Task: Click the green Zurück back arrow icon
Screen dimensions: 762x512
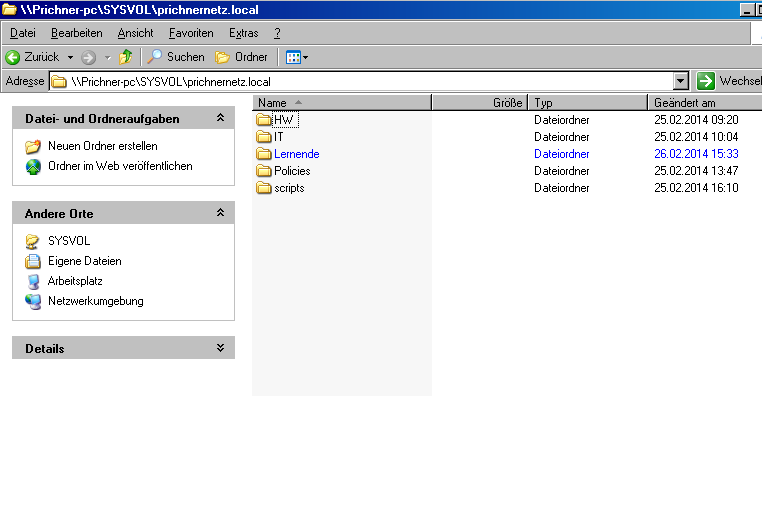Action: (x=13, y=57)
